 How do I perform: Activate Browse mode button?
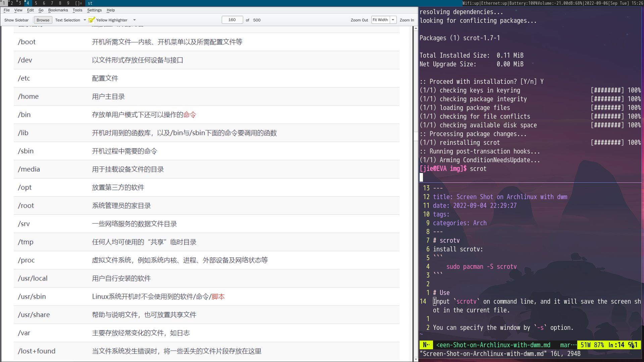pyautogui.click(x=43, y=20)
